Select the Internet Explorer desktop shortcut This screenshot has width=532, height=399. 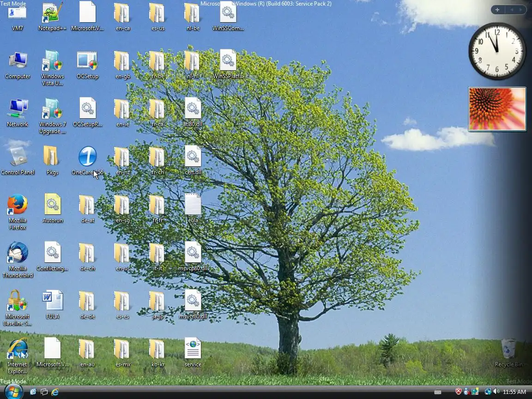click(x=17, y=356)
